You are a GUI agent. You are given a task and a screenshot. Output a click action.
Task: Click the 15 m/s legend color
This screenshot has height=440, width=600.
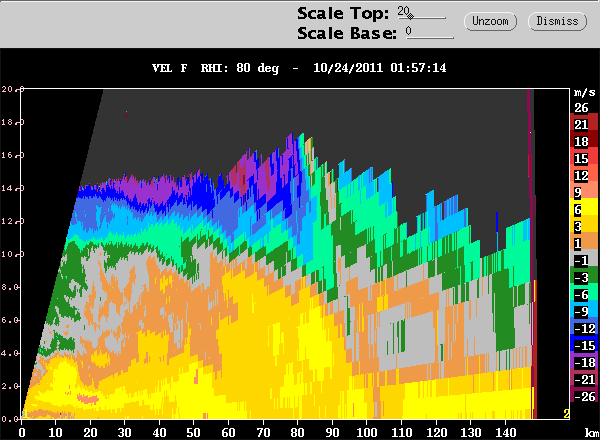click(580, 158)
